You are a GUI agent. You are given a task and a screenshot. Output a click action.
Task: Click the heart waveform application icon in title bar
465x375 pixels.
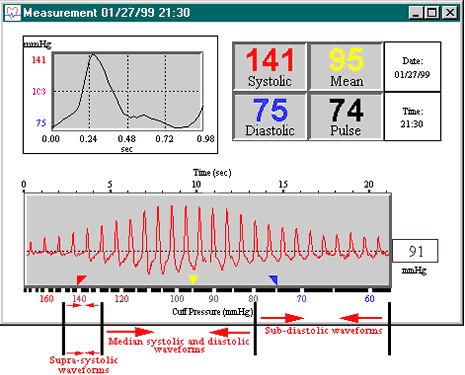point(13,13)
